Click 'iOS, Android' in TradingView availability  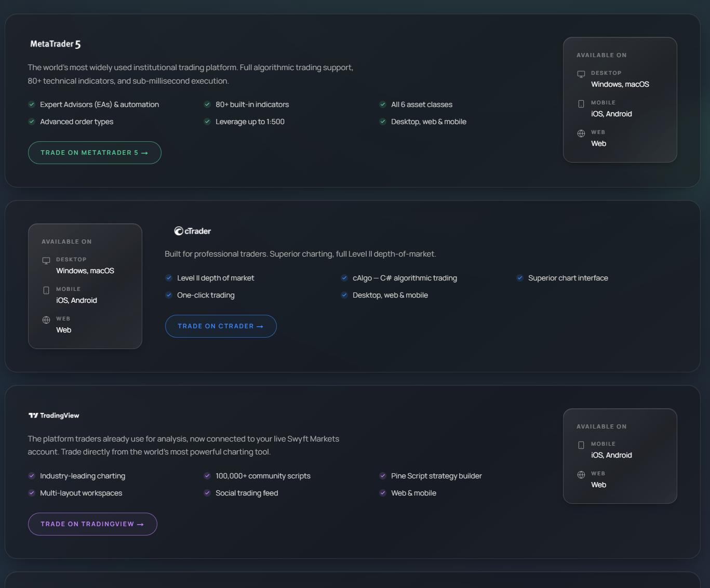click(x=611, y=455)
